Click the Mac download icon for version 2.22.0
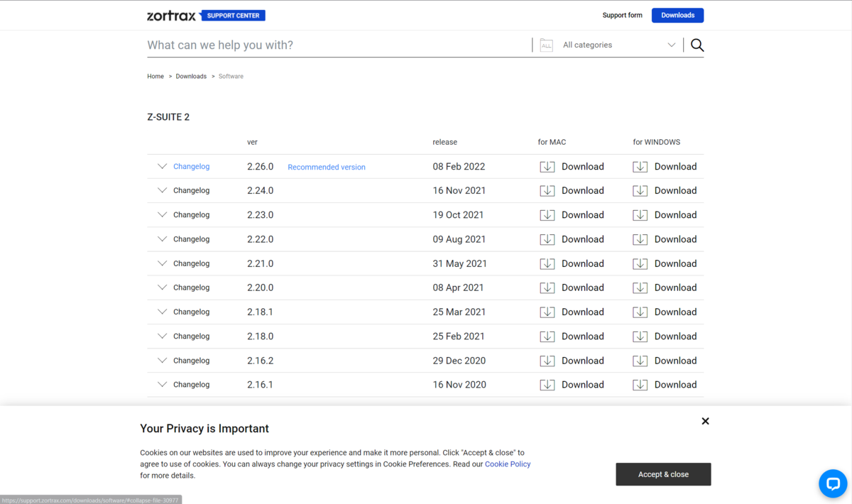The height and width of the screenshot is (504, 852). click(x=547, y=239)
